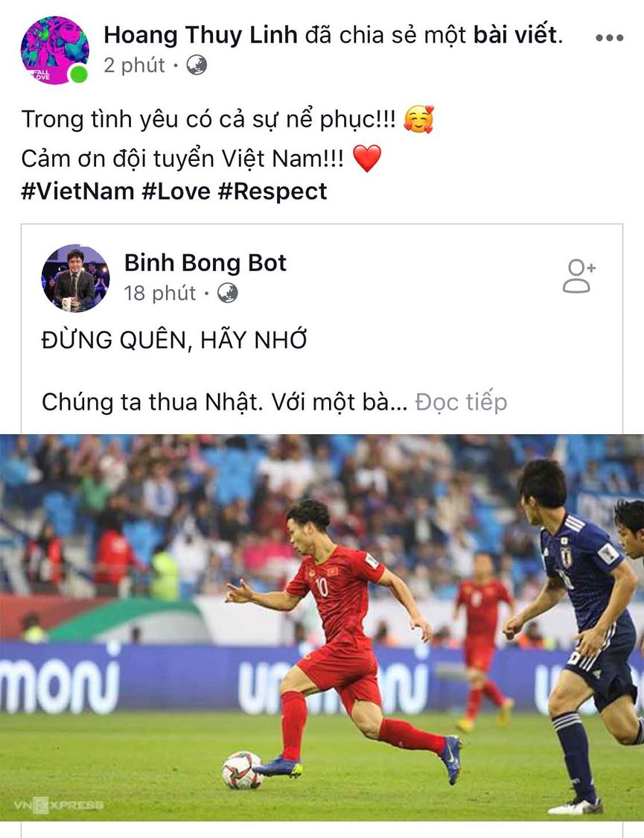Tap the 2 phút timestamp
This screenshot has width=644, height=838.
pos(134,66)
